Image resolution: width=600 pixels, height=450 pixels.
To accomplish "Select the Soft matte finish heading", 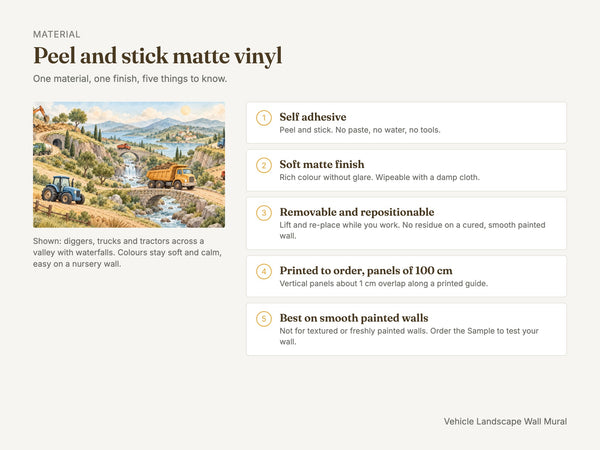I will click(322, 164).
